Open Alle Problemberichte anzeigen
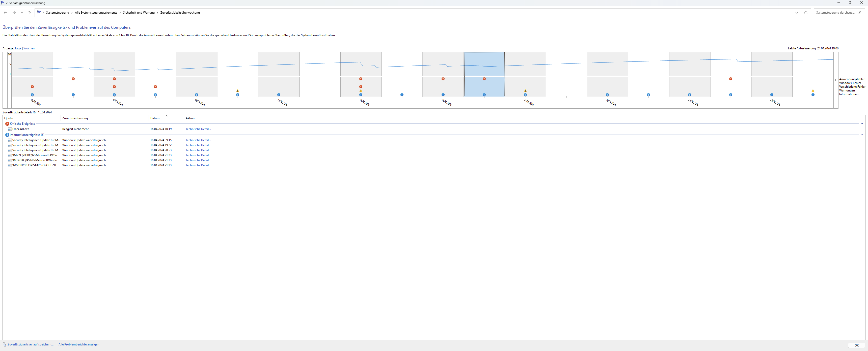Viewport: 868px width, 351px height. click(x=79, y=345)
